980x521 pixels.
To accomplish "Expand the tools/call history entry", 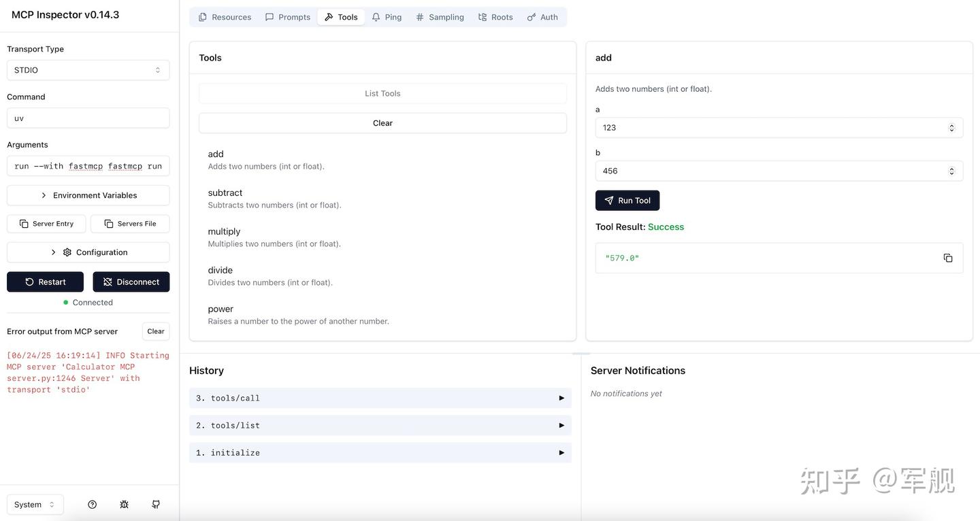I will pyautogui.click(x=380, y=398).
